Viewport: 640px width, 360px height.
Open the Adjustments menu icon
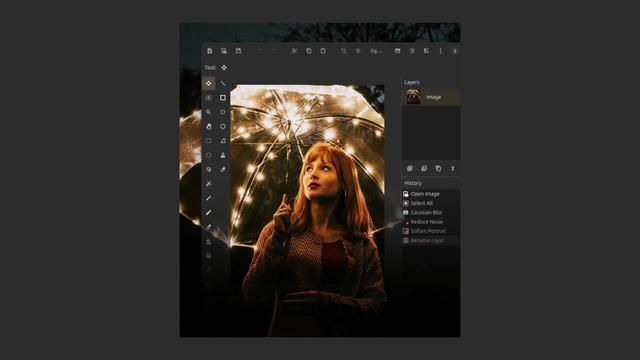click(x=412, y=51)
